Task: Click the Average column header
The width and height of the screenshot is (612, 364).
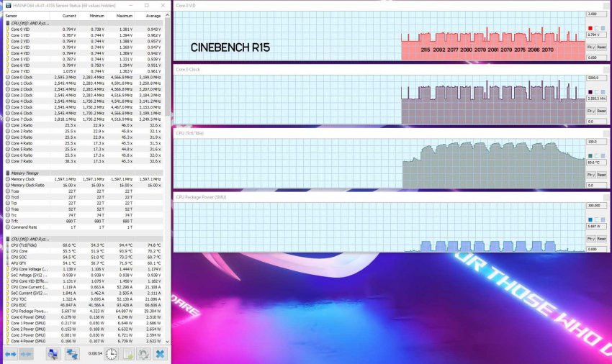Action: click(150, 15)
